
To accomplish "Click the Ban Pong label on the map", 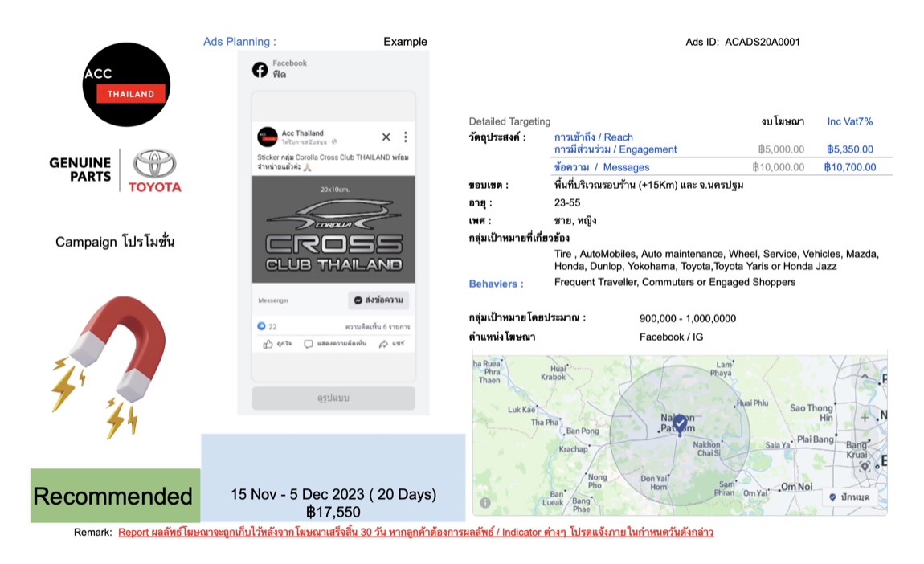I will (x=583, y=431).
